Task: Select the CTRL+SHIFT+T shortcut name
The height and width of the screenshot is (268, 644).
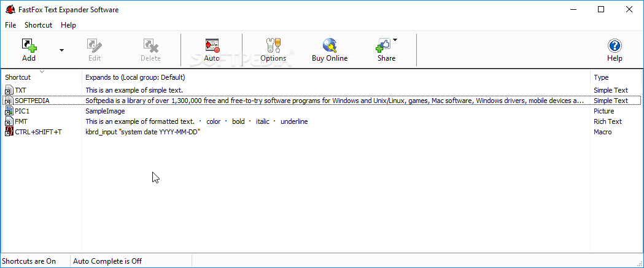Action: tap(38, 132)
